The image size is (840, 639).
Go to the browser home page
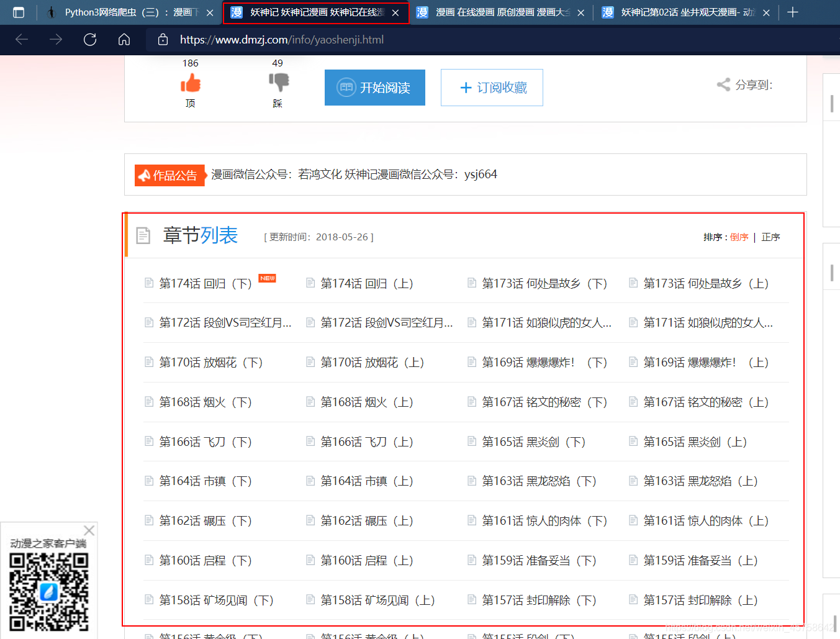pos(124,40)
